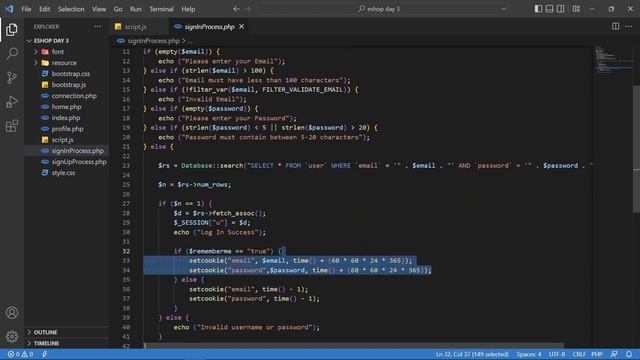Click the VS Code logo icon
The image size is (640, 360).
(9, 9)
